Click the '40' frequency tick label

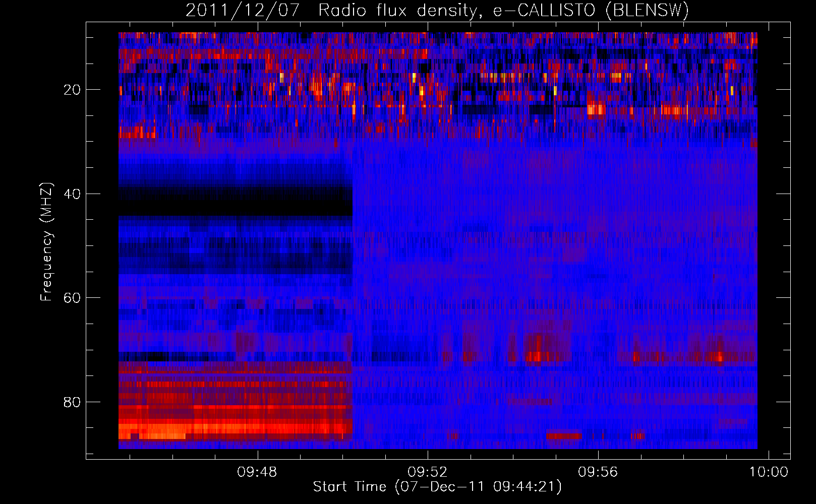pyautogui.click(x=72, y=194)
